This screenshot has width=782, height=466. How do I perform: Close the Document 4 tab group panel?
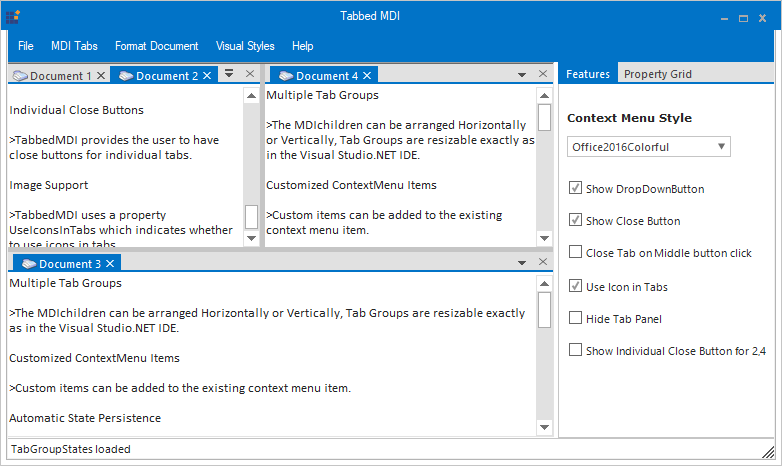coord(543,74)
